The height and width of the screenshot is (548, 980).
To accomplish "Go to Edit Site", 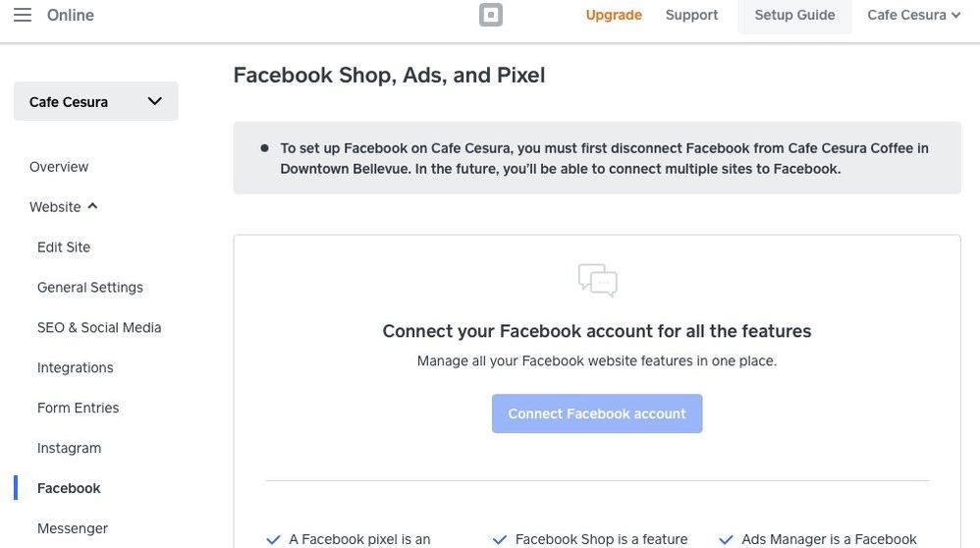I will [64, 247].
